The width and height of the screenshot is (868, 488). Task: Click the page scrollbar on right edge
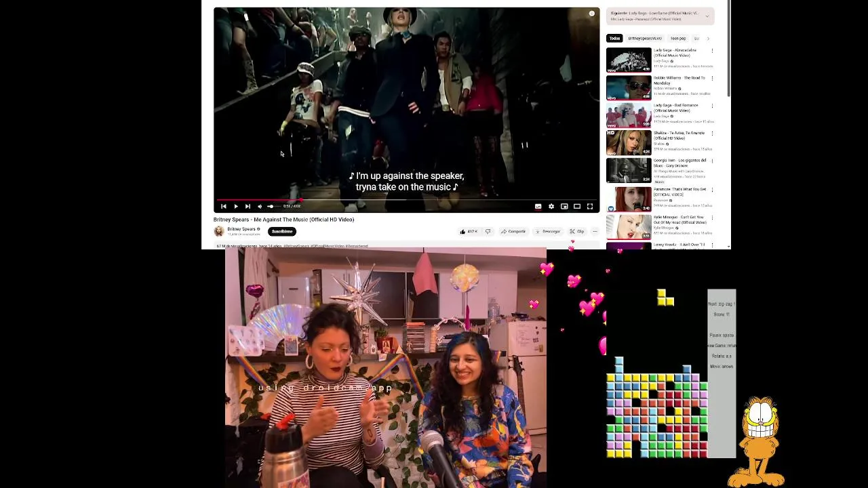tap(728, 47)
